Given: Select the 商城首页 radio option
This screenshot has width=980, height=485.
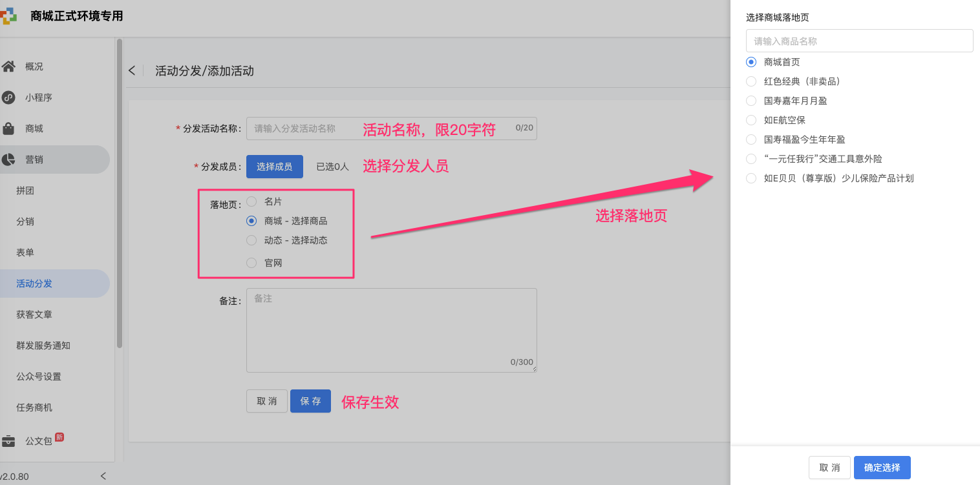Looking at the screenshot, I should coord(751,62).
